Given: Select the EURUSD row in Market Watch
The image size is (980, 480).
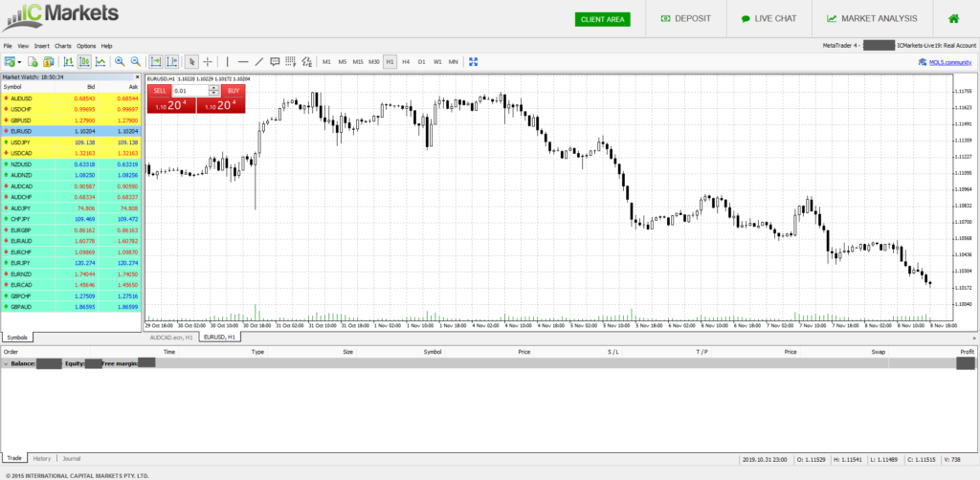Looking at the screenshot, I should 71,131.
